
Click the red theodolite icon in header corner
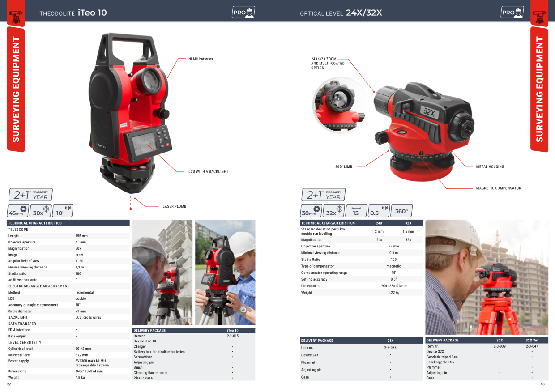[x=16, y=17]
